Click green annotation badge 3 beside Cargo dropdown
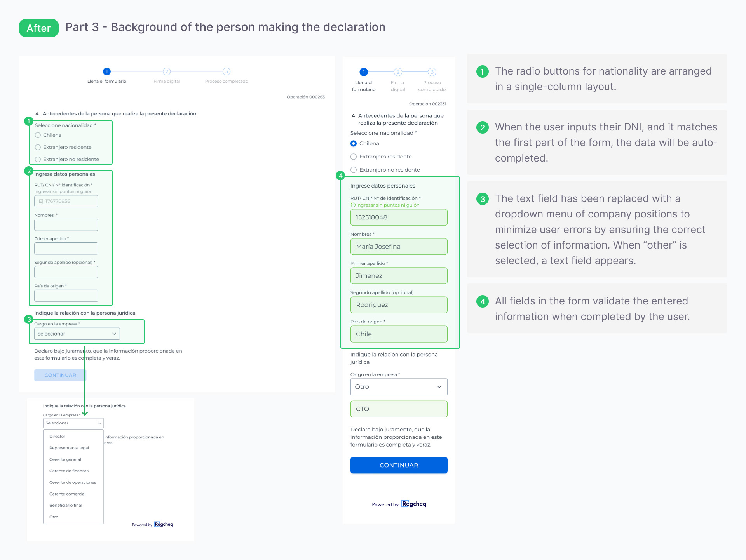 pyautogui.click(x=29, y=319)
